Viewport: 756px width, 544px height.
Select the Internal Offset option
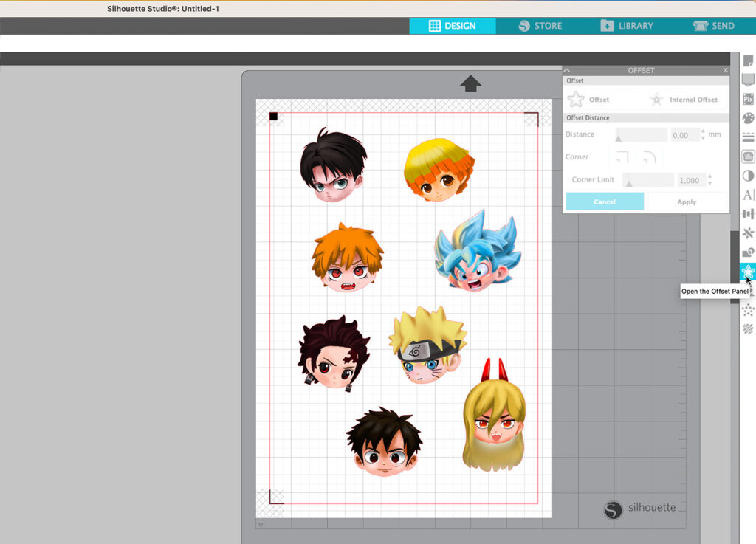684,100
